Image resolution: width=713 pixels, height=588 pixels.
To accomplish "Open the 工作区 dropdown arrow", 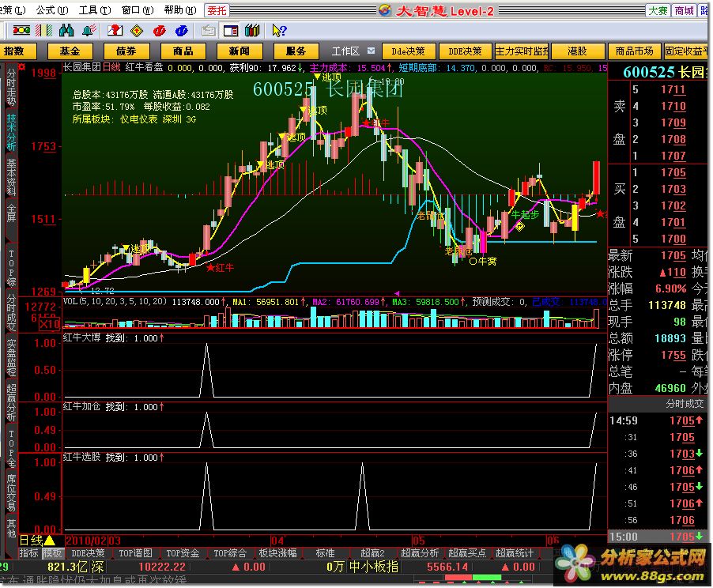I will [x=371, y=51].
